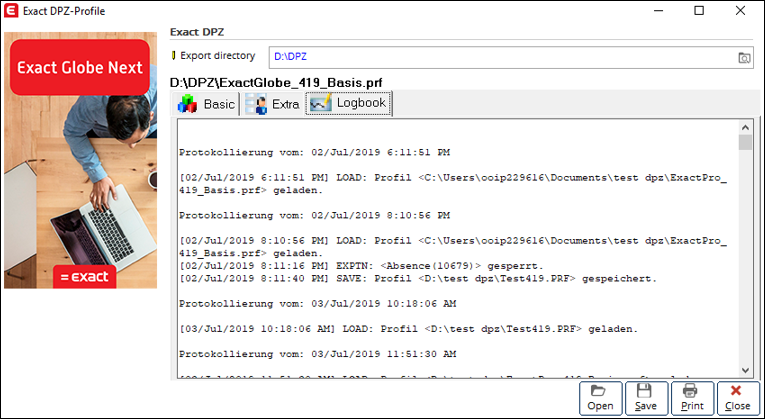Click the 'EXPTN: <Absence(10679)> gesperrt.' log line
765x419 pixels.
coord(361,266)
